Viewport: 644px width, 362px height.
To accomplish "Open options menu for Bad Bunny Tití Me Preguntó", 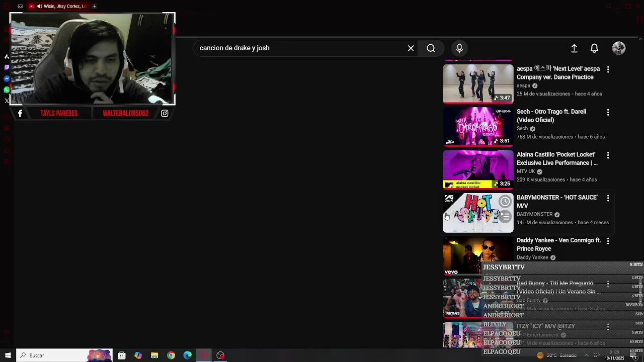I will point(608,284).
